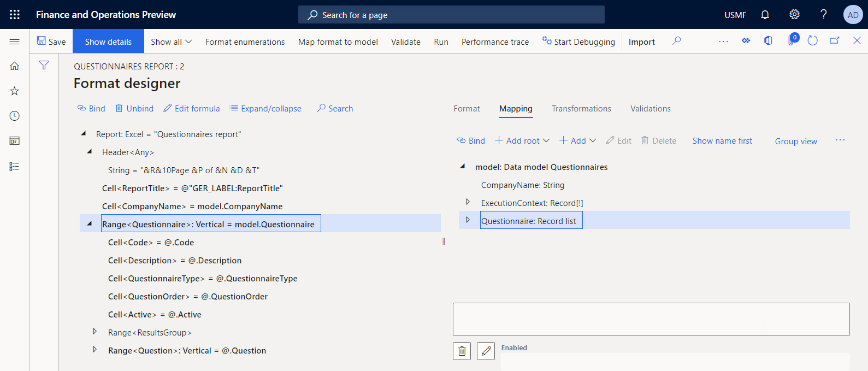Switch to Transformations tab

[581, 109]
